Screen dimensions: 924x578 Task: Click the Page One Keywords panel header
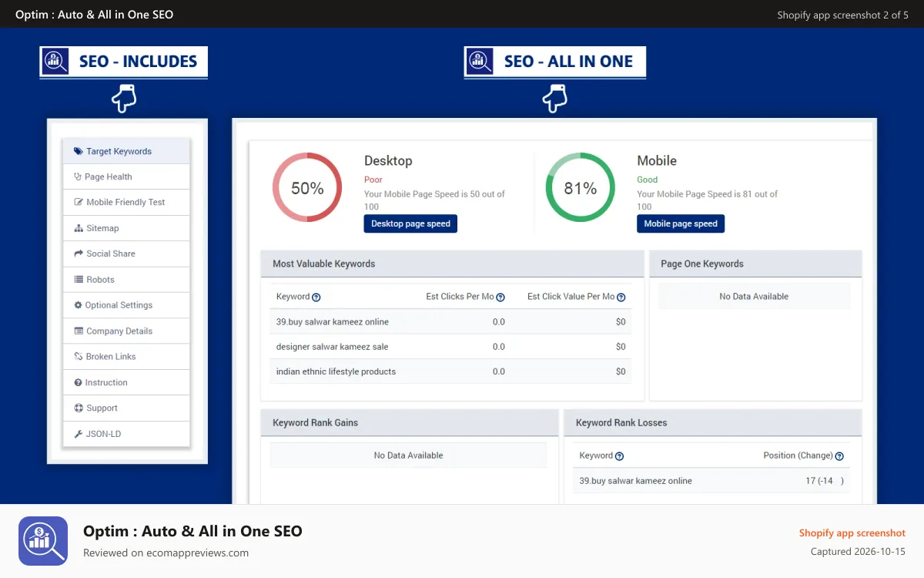coord(755,264)
